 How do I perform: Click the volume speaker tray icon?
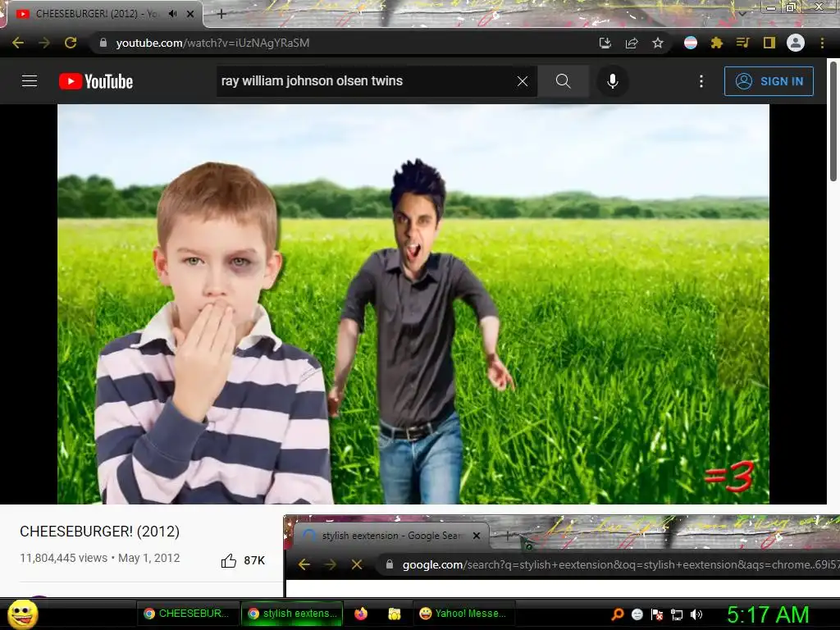(696, 614)
